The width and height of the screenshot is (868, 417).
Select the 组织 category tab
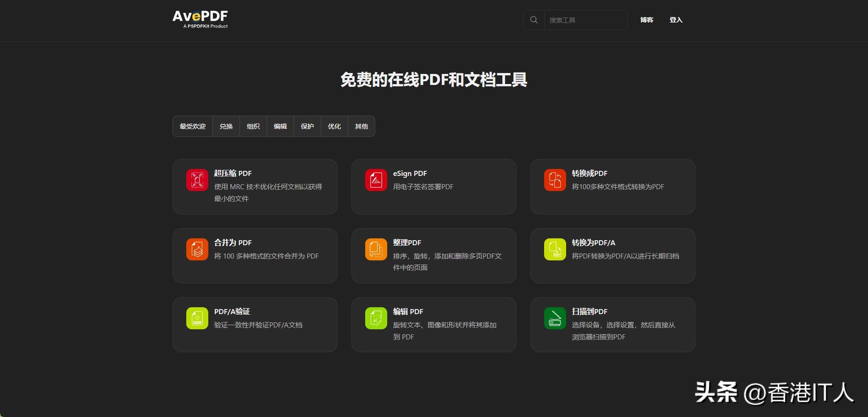pos(253,126)
